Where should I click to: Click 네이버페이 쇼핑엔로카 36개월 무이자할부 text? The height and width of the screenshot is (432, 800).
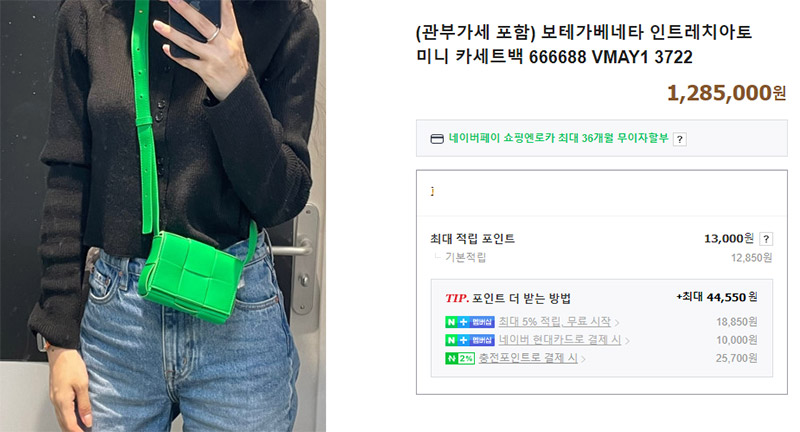(x=558, y=138)
